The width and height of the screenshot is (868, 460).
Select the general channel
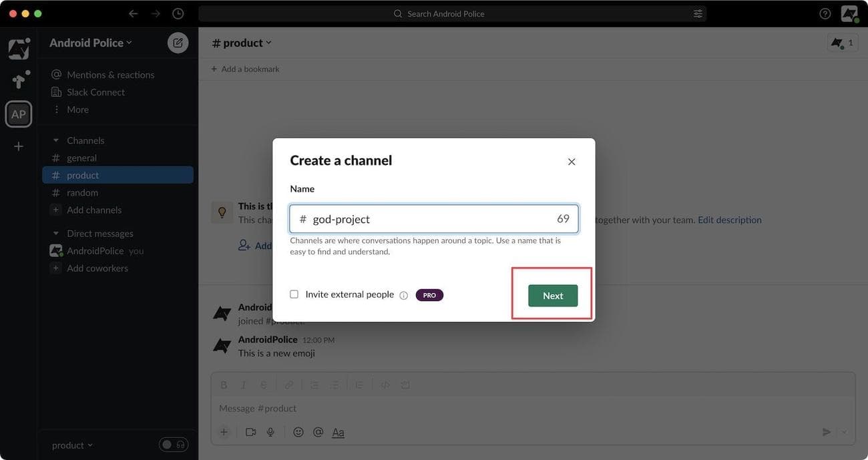point(81,158)
